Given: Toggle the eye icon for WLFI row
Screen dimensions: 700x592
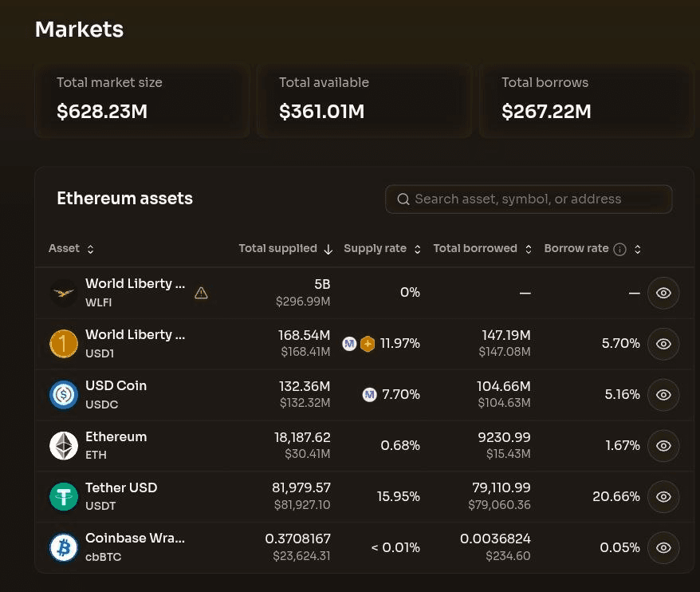Looking at the screenshot, I should tap(663, 293).
